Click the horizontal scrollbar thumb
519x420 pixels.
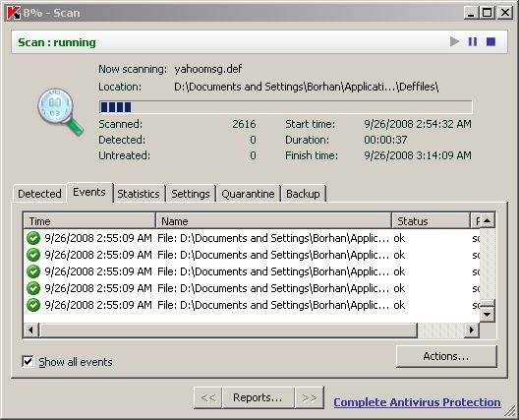(228, 330)
